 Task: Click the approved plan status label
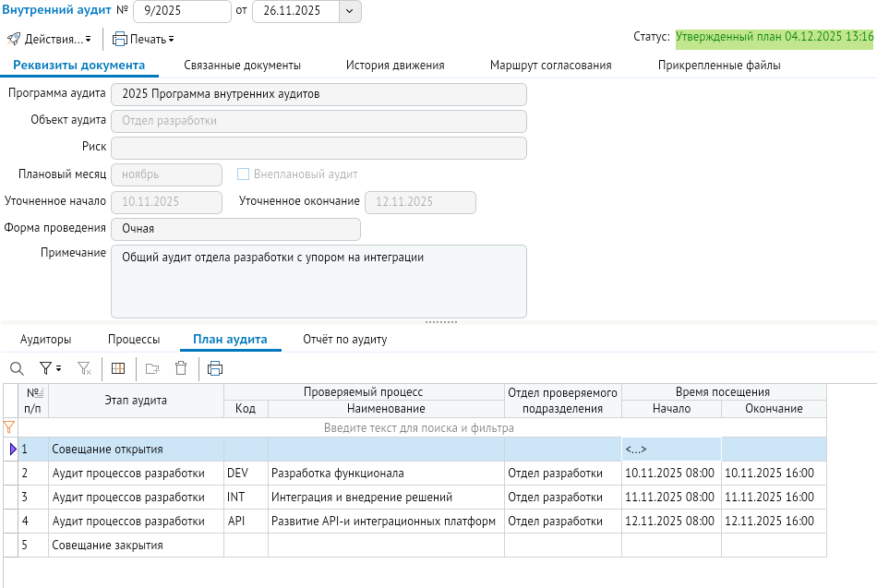[775, 37]
